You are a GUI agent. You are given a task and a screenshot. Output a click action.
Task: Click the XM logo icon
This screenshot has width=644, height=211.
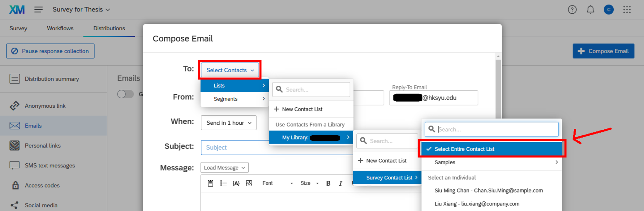(17, 10)
